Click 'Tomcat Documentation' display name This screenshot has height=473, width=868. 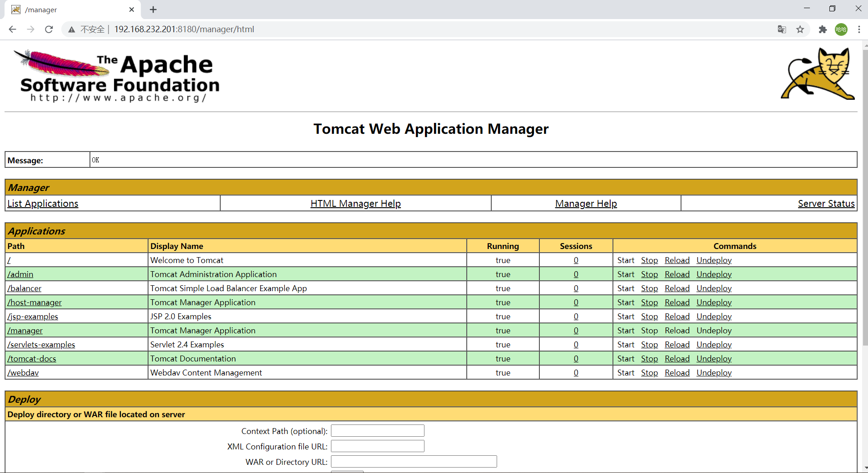[x=193, y=359]
